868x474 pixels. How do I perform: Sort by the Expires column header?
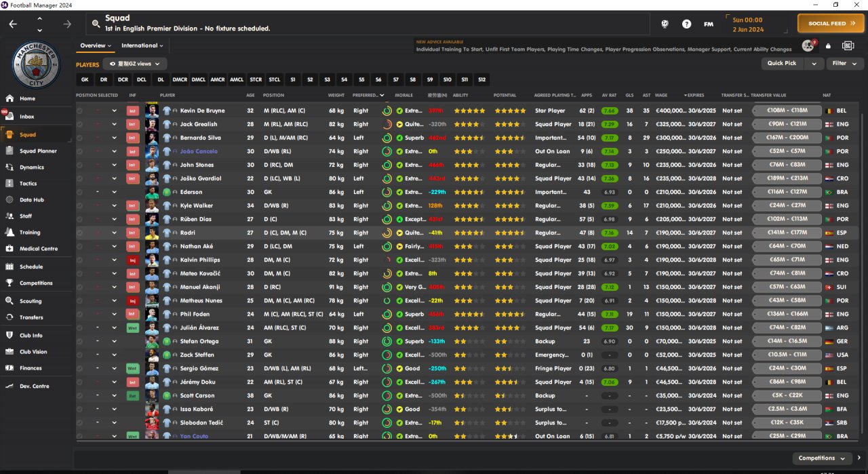696,95
